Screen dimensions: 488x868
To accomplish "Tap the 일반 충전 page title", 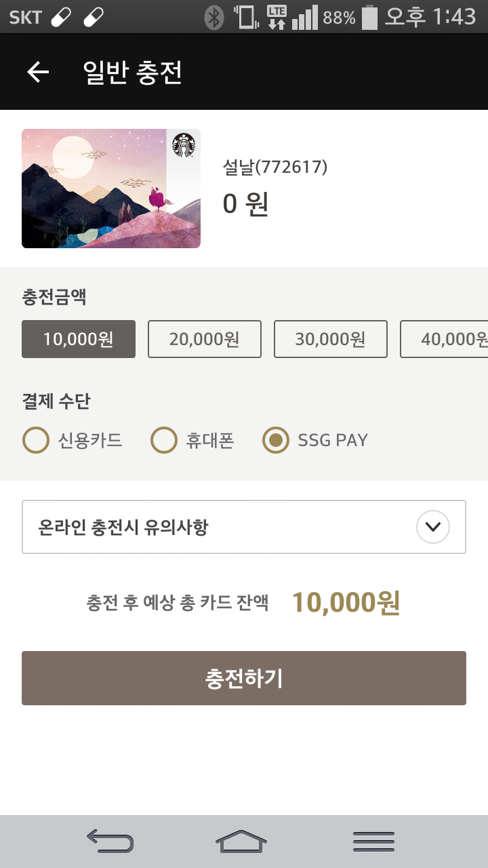I will pyautogui.click(x=133, y=72).
